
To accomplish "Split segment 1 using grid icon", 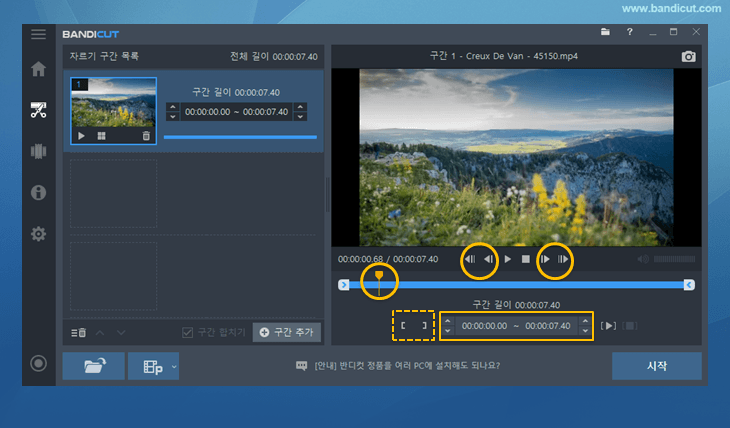I will (101, 136).
